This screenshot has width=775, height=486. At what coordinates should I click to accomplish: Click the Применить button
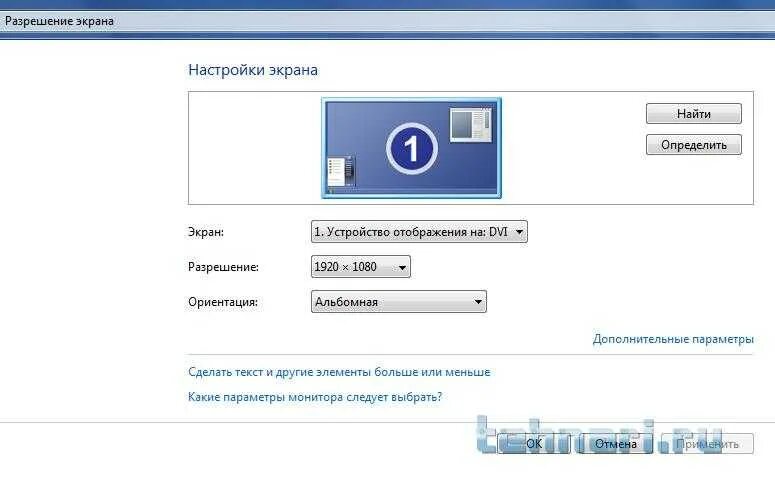707,443
